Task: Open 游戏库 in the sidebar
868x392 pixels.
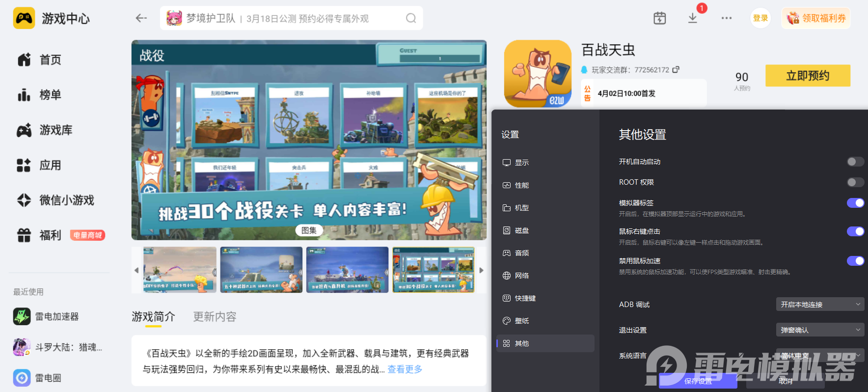Action: tap(45, 130)
